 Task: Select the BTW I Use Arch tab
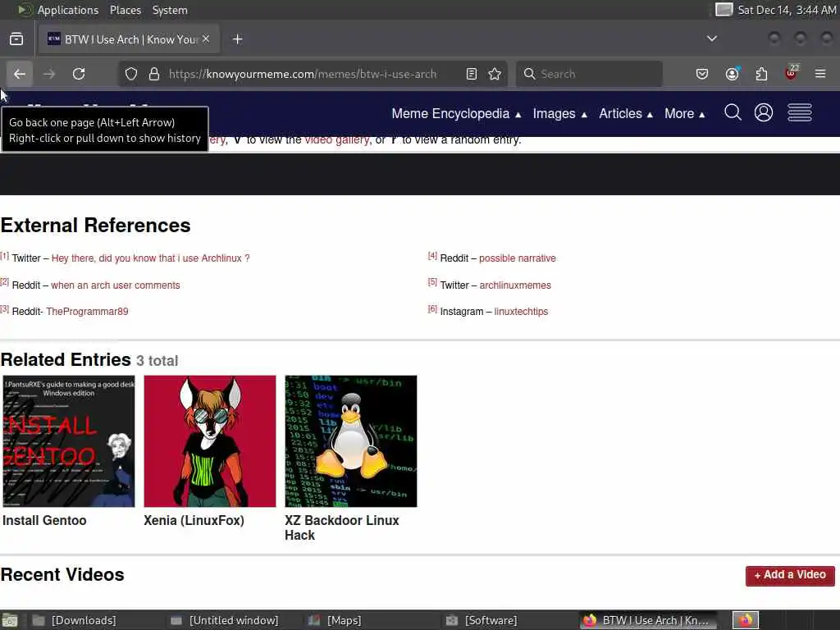coord(129,39)
